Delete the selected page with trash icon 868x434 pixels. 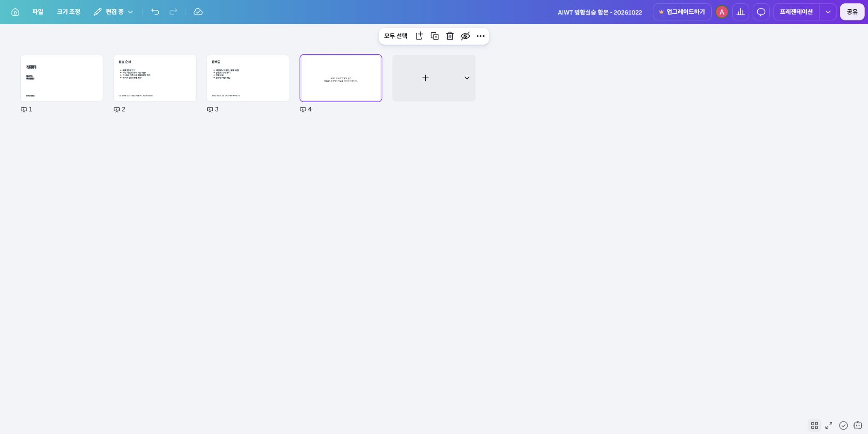click(x=450, y=36)
